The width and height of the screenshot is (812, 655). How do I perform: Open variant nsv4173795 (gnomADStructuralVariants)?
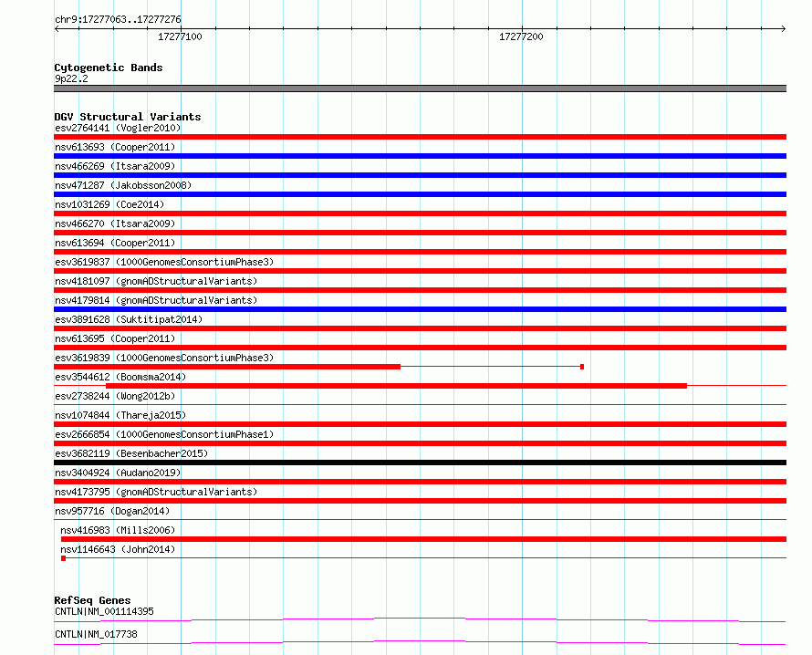pyautogui.click(x=156, y=492)
